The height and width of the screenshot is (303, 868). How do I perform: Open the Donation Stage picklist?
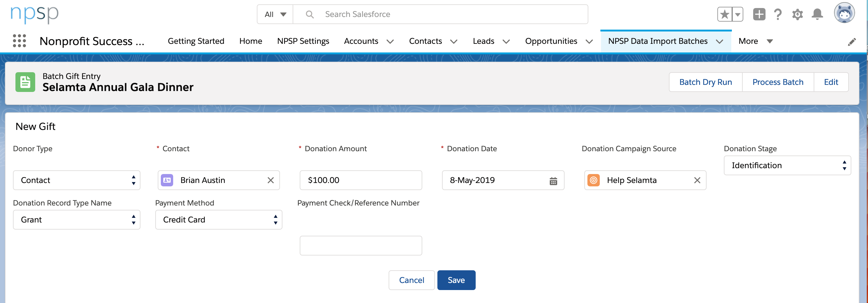point(787,165)
